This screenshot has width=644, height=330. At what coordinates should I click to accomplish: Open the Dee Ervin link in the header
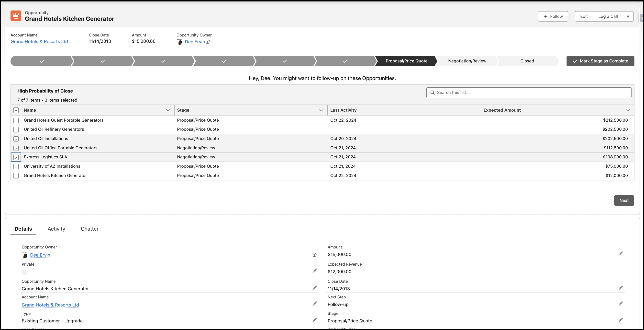click(x=195, y=42)
